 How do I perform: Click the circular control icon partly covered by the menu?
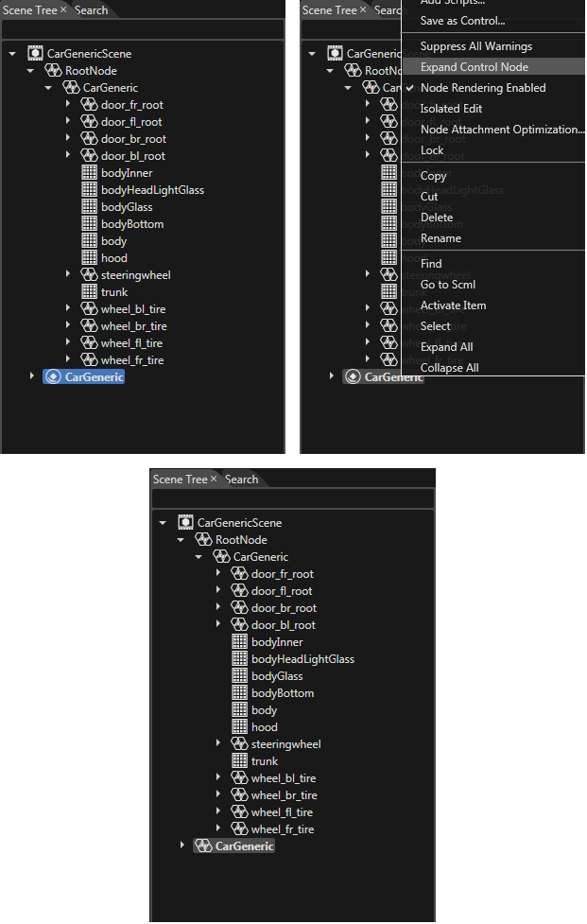(353, 376)
